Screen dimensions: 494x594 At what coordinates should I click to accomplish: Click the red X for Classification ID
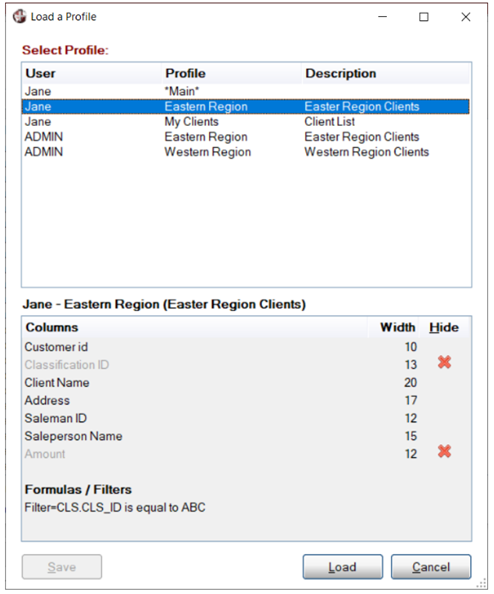pos(444,363)
